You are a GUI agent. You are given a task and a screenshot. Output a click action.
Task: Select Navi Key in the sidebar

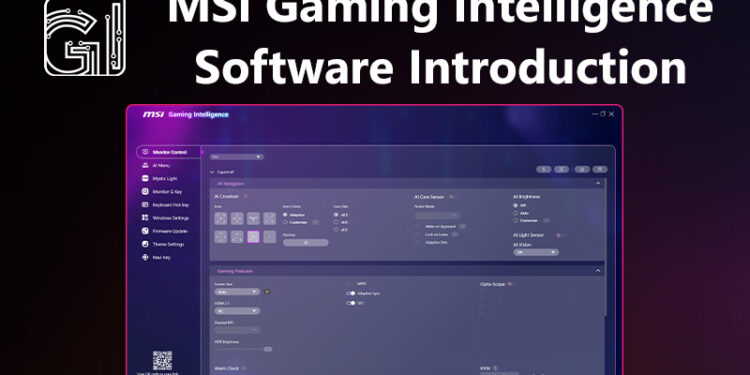click(x=157, y=257)
